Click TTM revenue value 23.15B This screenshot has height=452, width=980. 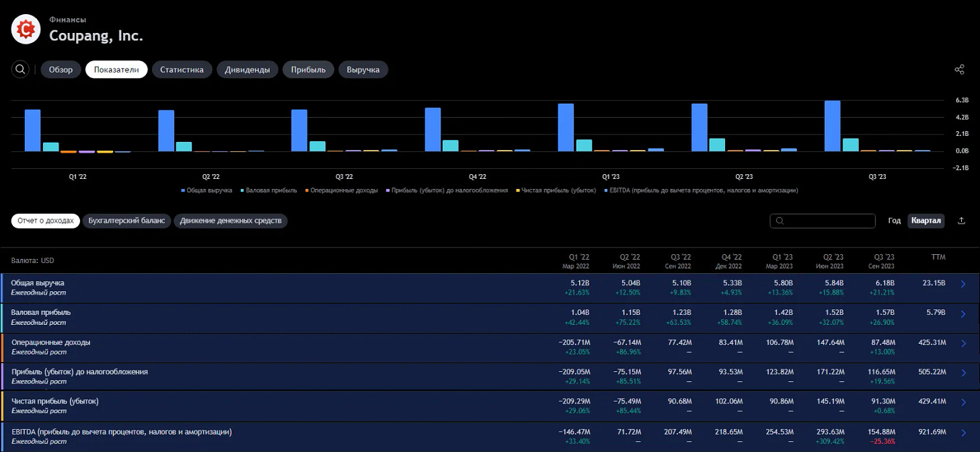coord(934,283)
